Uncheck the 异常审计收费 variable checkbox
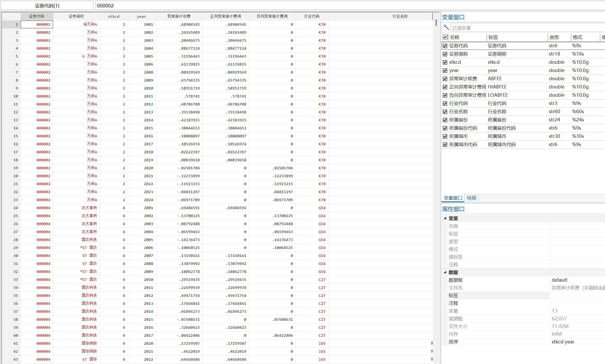This screenshot has width=605, height=364. click(x=445, y=79)
